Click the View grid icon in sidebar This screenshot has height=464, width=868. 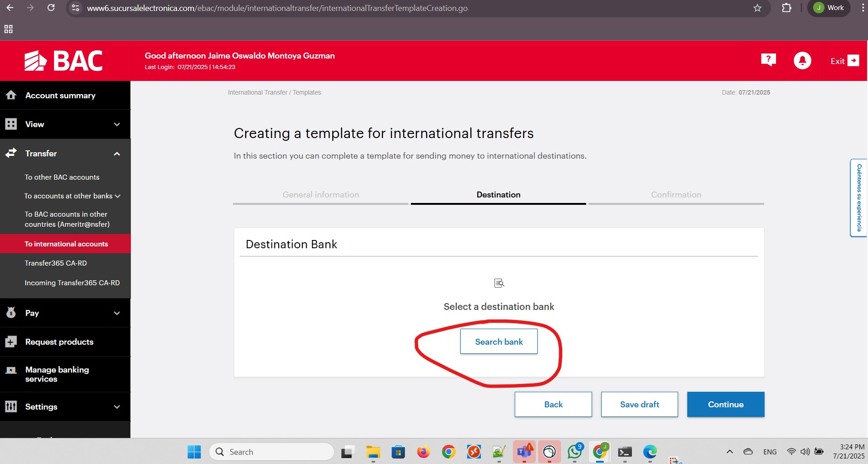click(x=11, y=124)
